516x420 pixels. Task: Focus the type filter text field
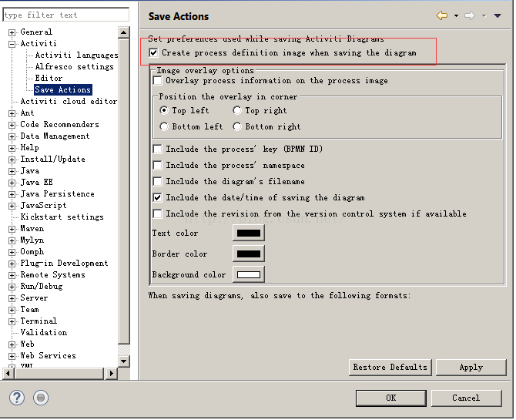click(x=65, y=15)
